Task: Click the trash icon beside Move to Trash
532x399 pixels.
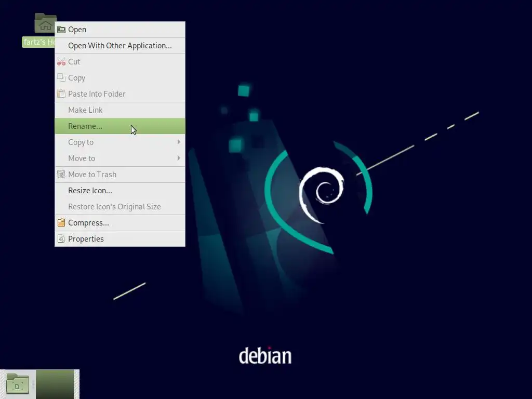Action: pyautogui.click(x=61, y=175)
